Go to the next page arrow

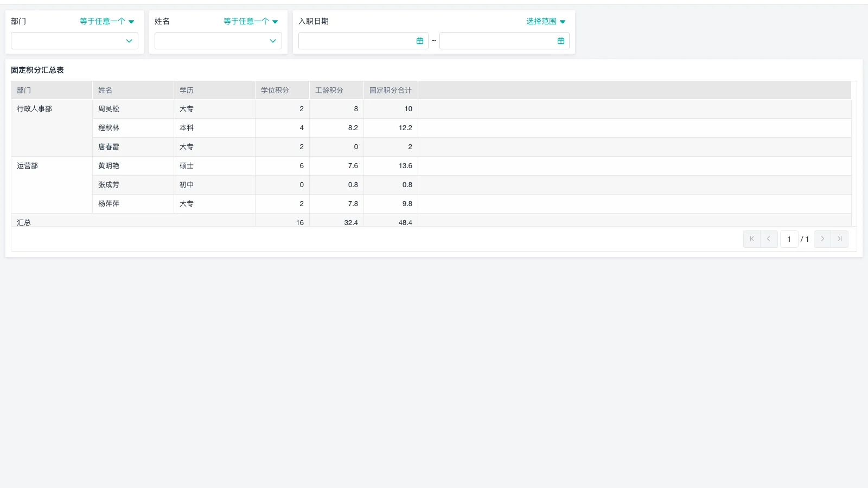pyautogui.click(x=822, y=239)
